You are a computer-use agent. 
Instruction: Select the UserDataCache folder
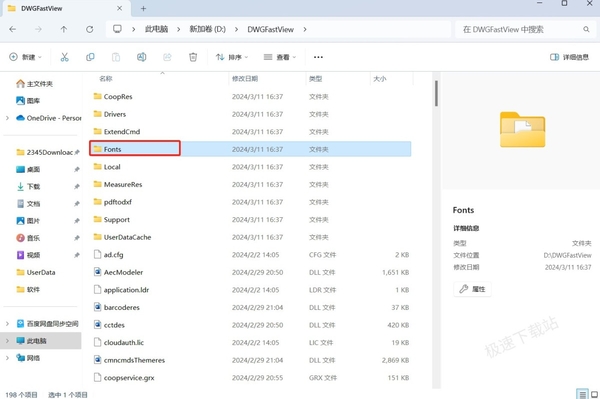point(250,237)
